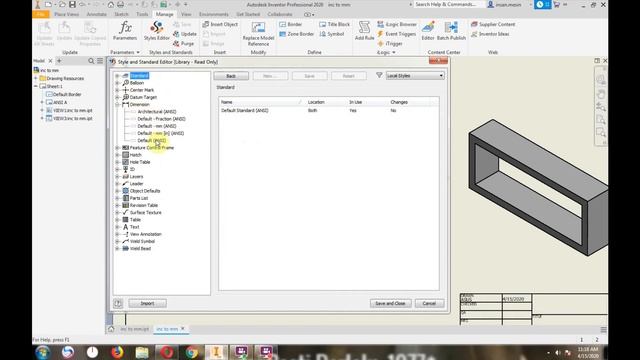This screenshot has height=360, width=640.
Task: Open the File menu tab
Action: pos(41,14)
